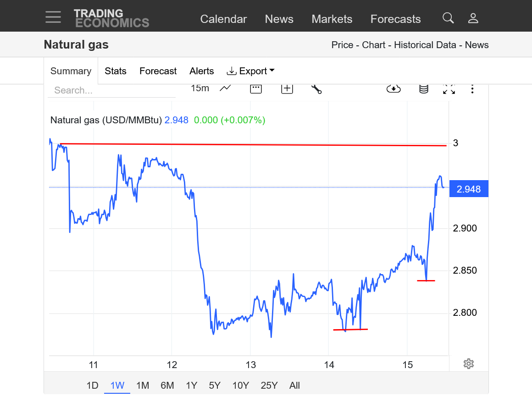Open the Markets link in navbar
The height and width of the screenshot is (413, 532).
click(332, 19)
